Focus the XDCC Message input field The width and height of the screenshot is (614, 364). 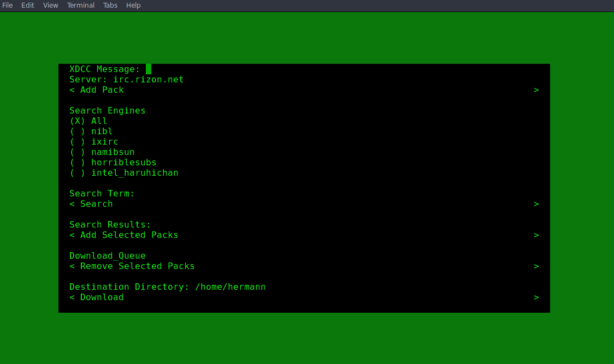click(304, 69)
